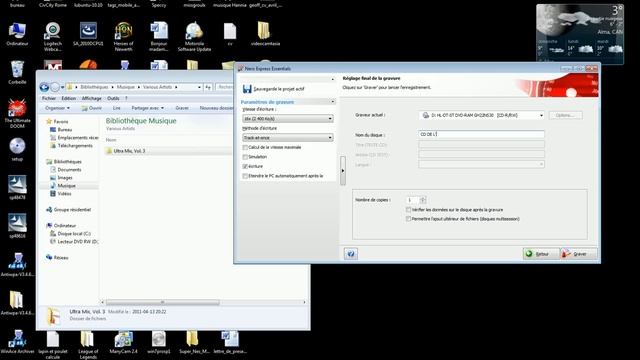Open the Organiser dropdown in Explorer
The height and width of the screenshot is (360, 640).
tap(58, 108)
